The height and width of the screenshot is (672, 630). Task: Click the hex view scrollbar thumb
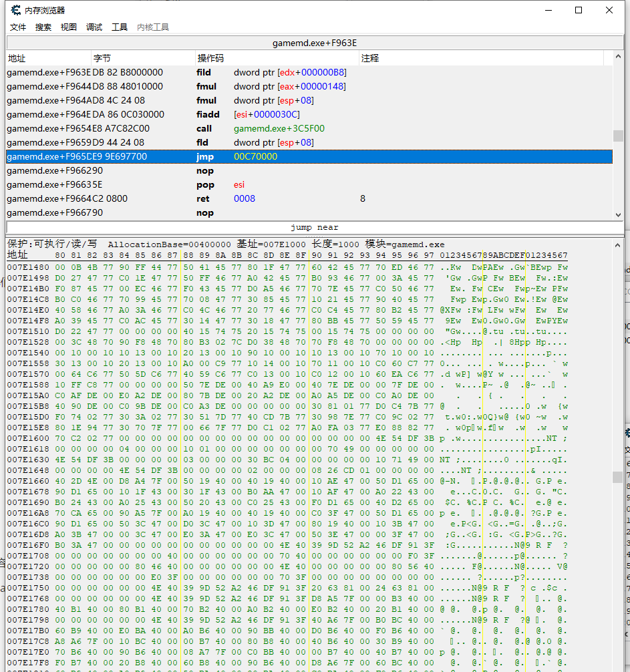click(618, 477)
